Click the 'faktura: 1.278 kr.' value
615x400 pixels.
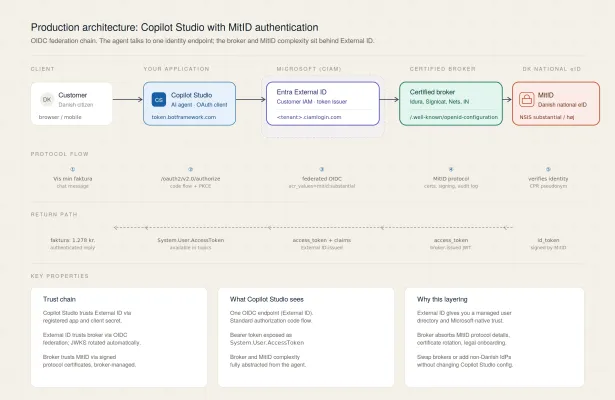click(73, 240)
